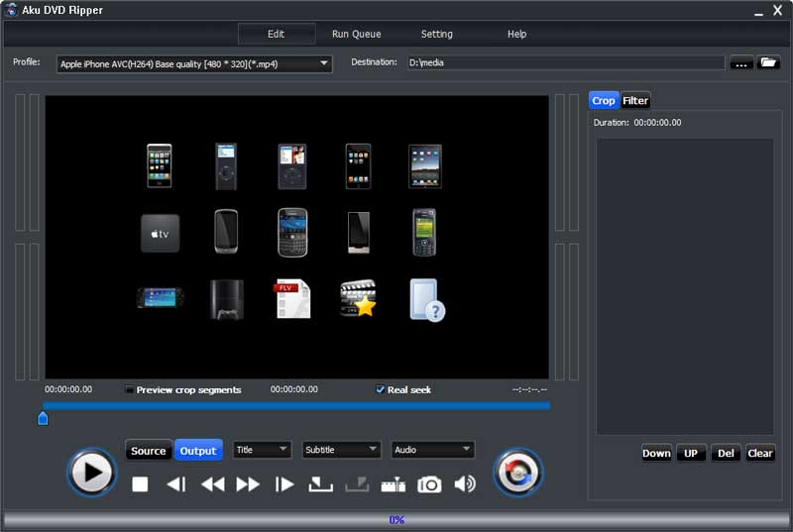
Task: Start ripping with the round convert button
Action: [x=517, y=473]
